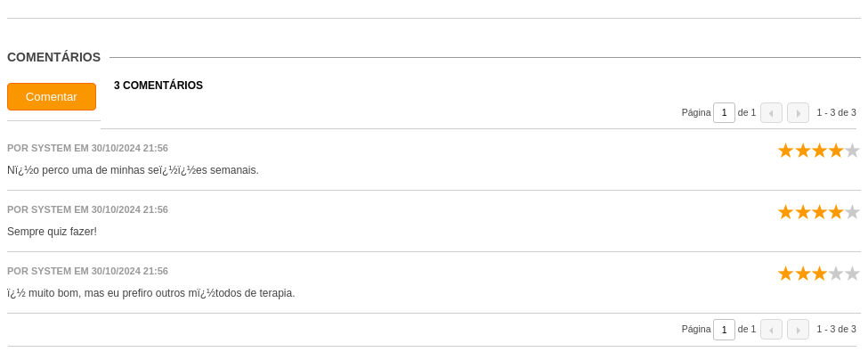
Task: Click the 'Sempre quiz fazer!' comment text
Action: (52, 232)
